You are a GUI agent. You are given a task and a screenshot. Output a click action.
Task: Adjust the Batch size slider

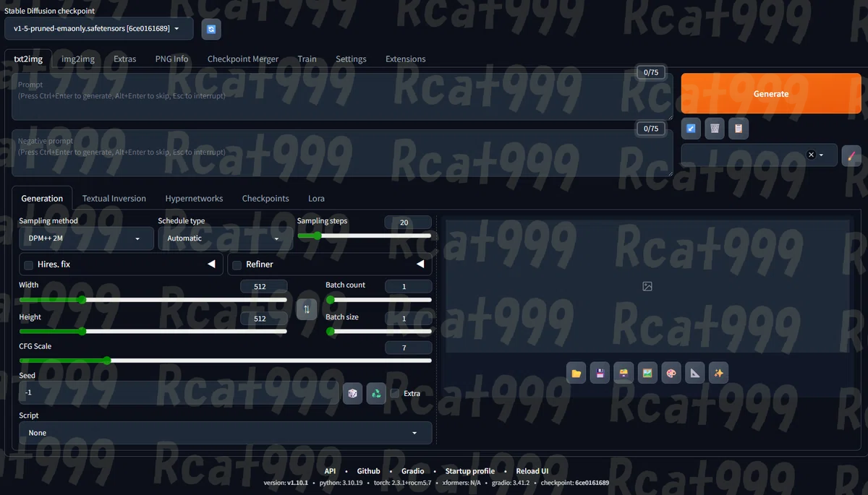point(378,332)
